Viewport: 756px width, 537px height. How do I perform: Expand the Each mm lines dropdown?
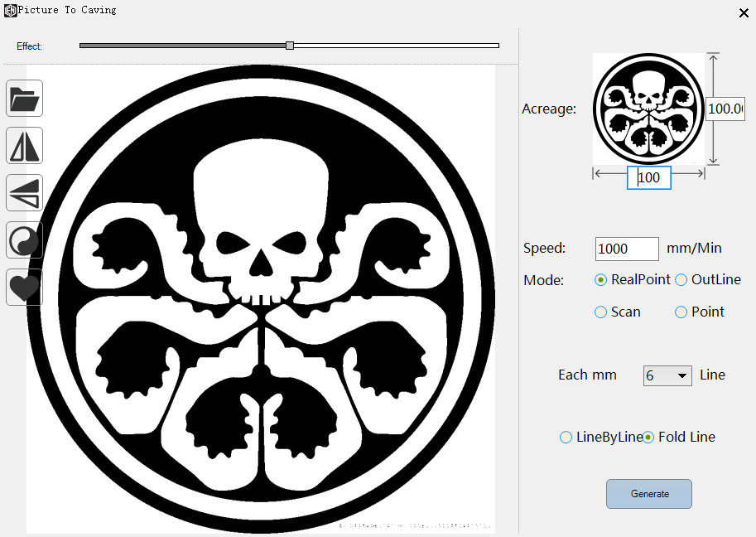tap(667, 375)
